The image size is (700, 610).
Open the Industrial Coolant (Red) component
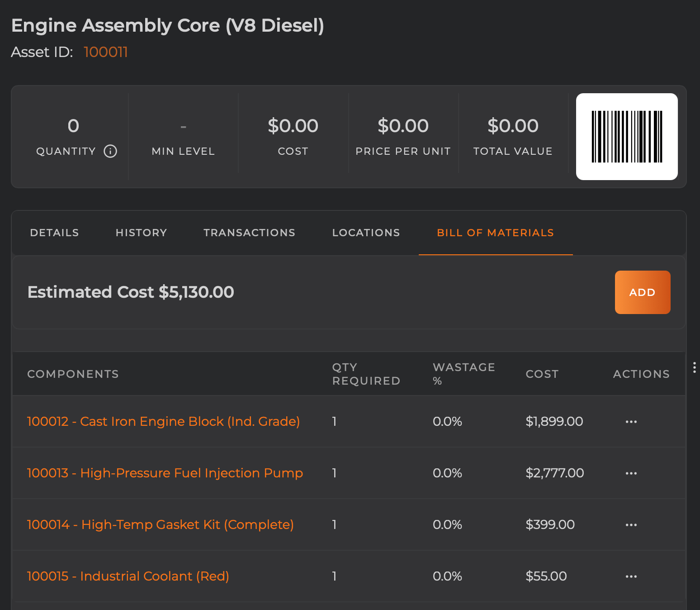click(128, 576)
